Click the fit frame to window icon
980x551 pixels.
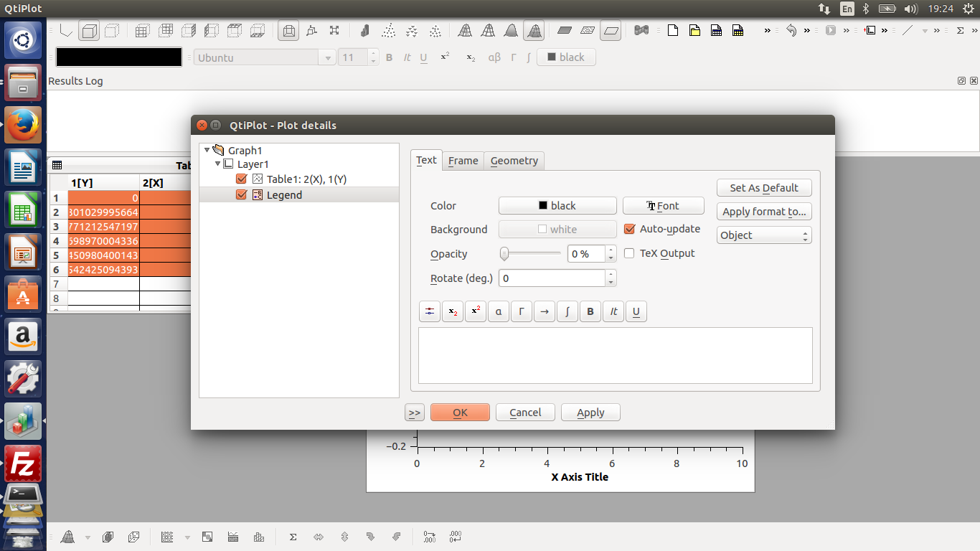tap(334, 31)
